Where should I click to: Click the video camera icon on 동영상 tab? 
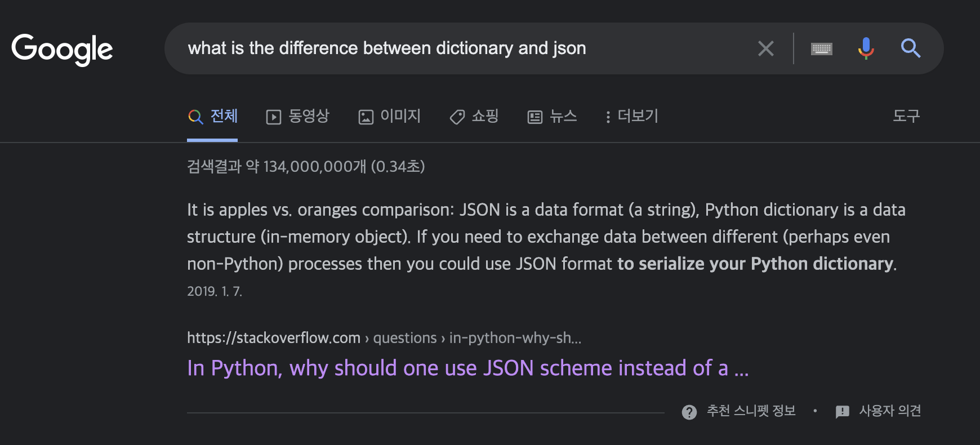[x=273, y=117]
